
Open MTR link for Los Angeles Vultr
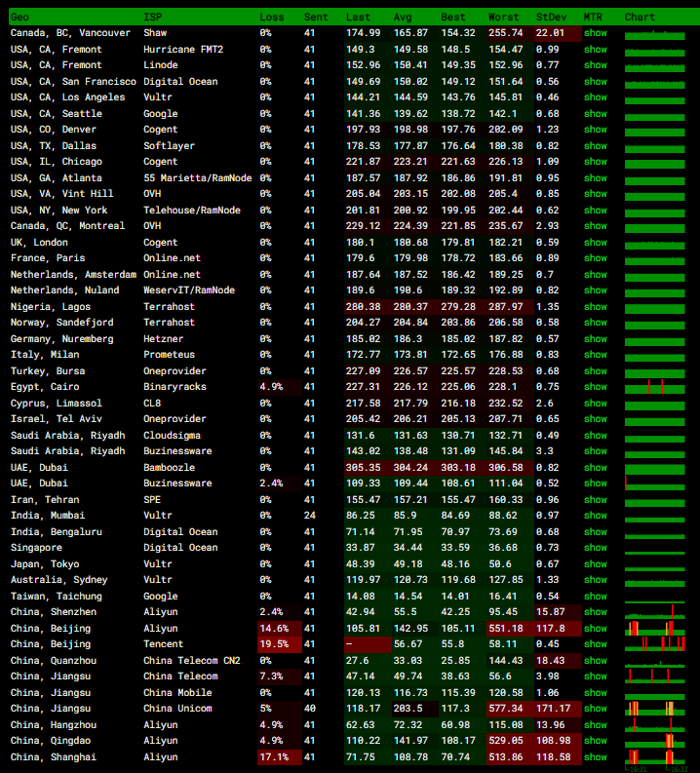[595, 97]
